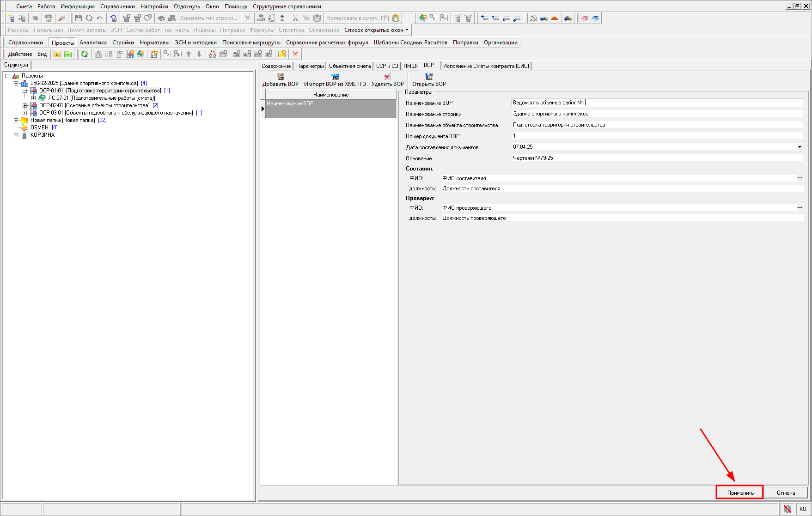
Task: Open the Справочники menu in menu bar
Action: tap(117, 6)
